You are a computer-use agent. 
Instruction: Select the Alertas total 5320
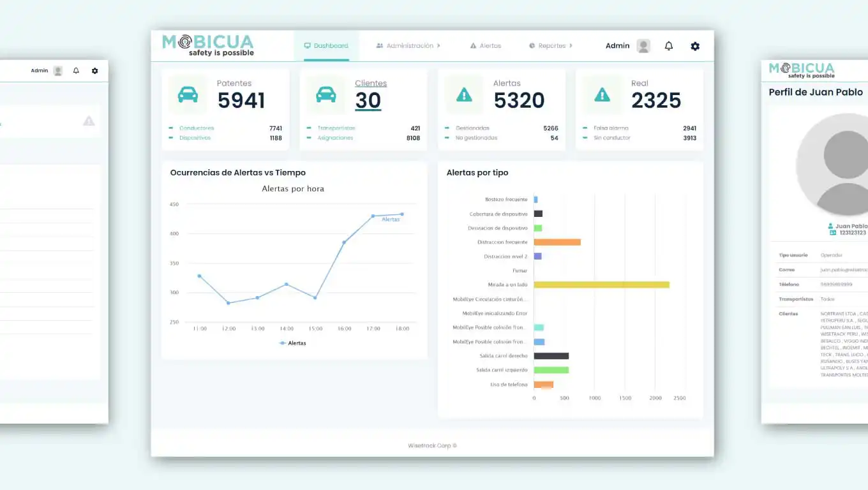(519, 101)
